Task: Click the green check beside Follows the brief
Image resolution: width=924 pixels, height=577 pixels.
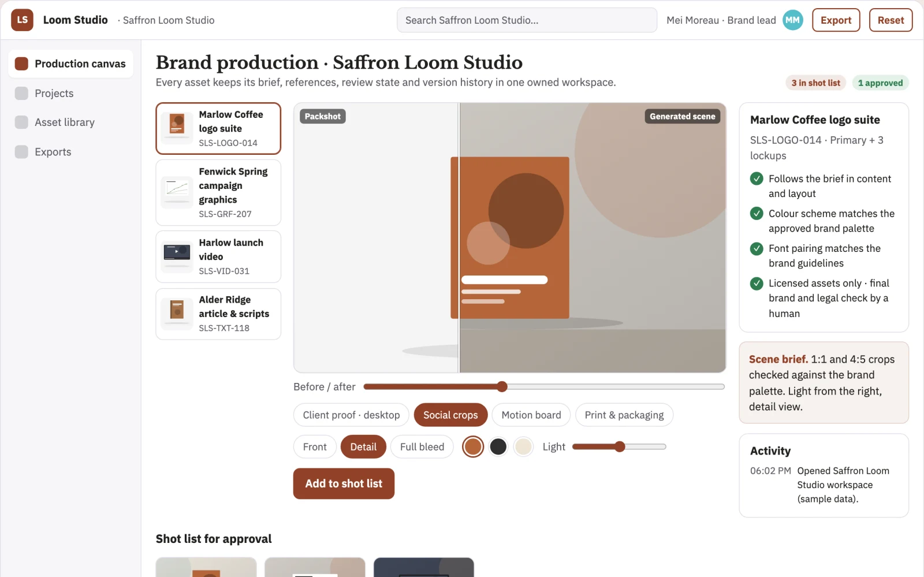Action: [x=757, y=178]
